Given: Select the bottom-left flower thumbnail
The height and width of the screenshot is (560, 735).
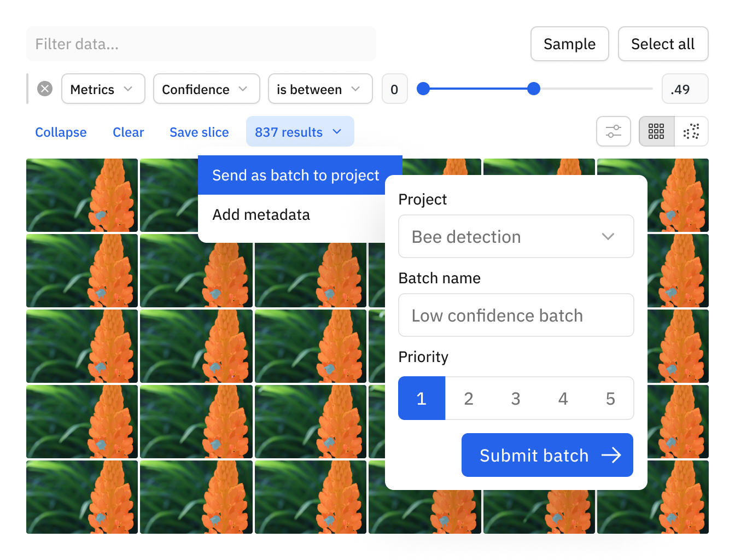Looking at the screenshot, I should pos(82,497).
